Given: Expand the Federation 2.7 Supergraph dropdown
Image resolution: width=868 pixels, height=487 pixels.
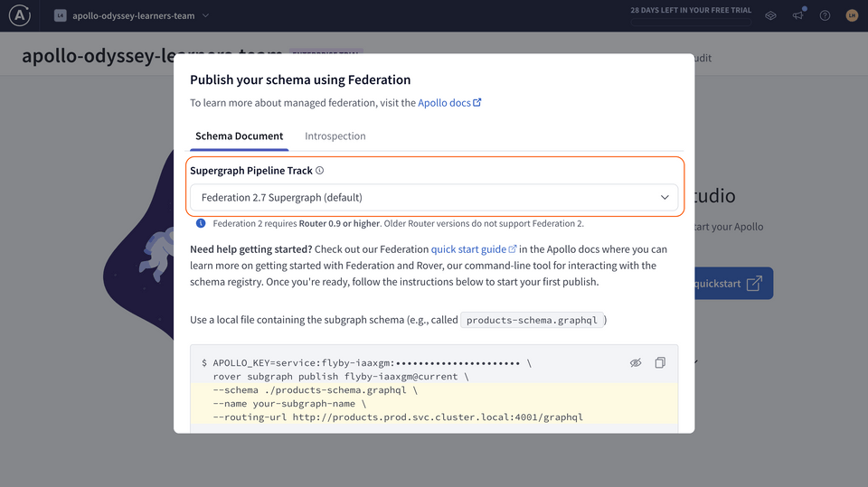Looking at the screenshot, I should click(x=434, y=198).
